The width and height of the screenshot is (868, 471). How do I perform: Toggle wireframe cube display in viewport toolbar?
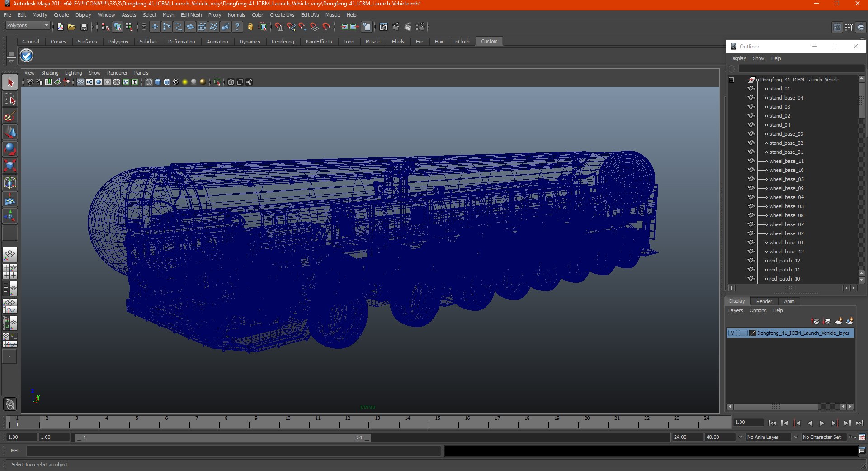[149, 82]
